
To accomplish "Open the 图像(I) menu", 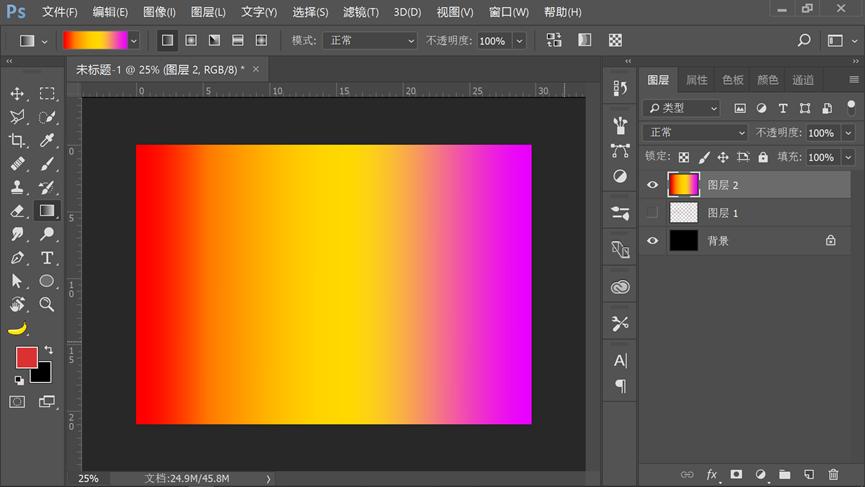I will point(159,12).
